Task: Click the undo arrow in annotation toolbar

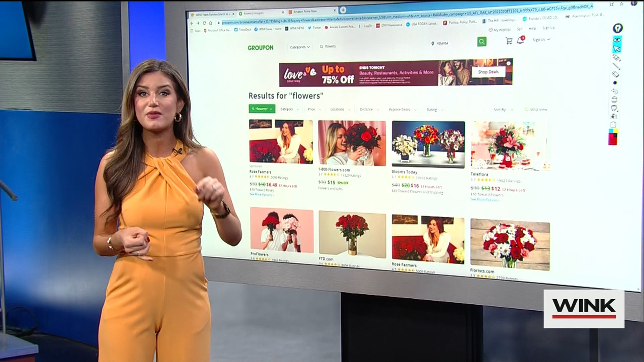Action: pyautogui.click(x=615, y=91)
